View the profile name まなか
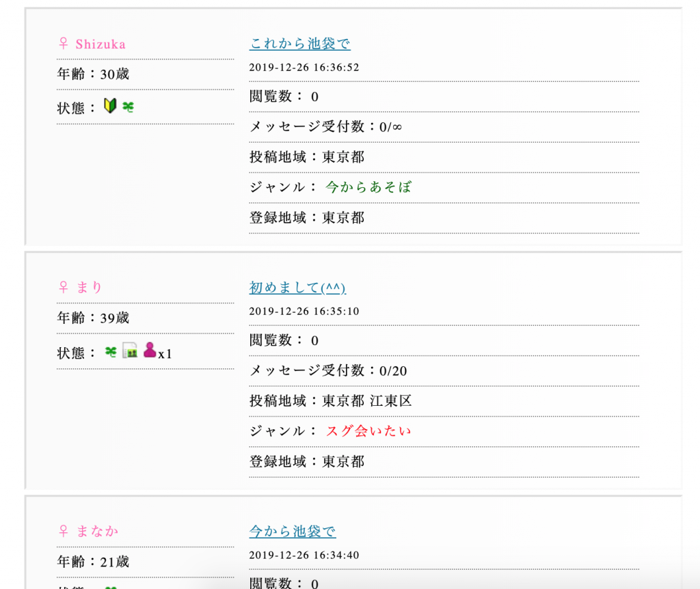 97,531
